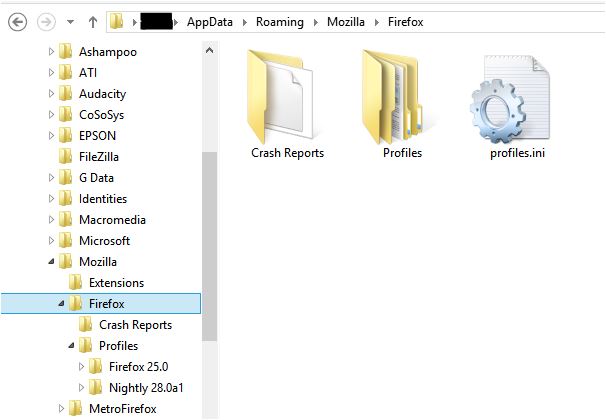Expand the EPSON tree node
The height and width of the screenshot is (420, 606).
click(51, 136)
